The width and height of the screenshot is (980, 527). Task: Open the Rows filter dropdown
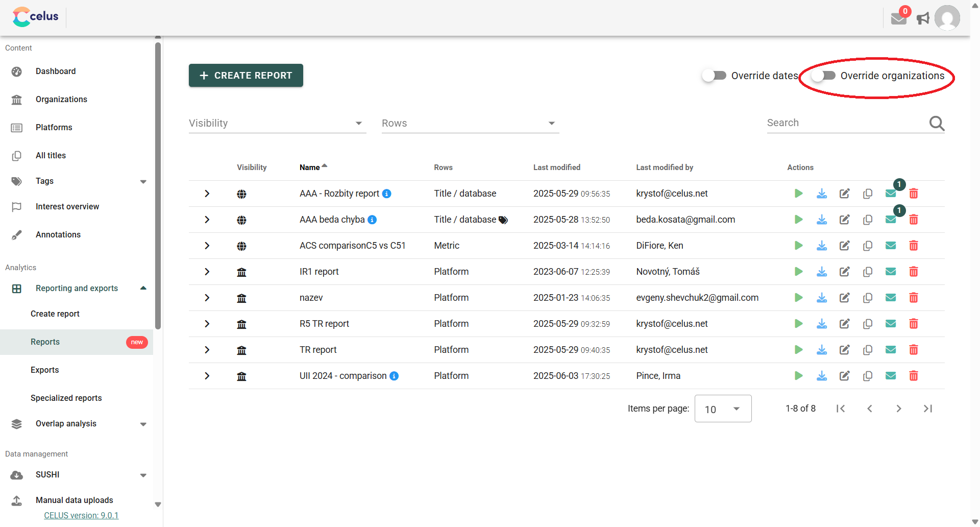[470, 123]
